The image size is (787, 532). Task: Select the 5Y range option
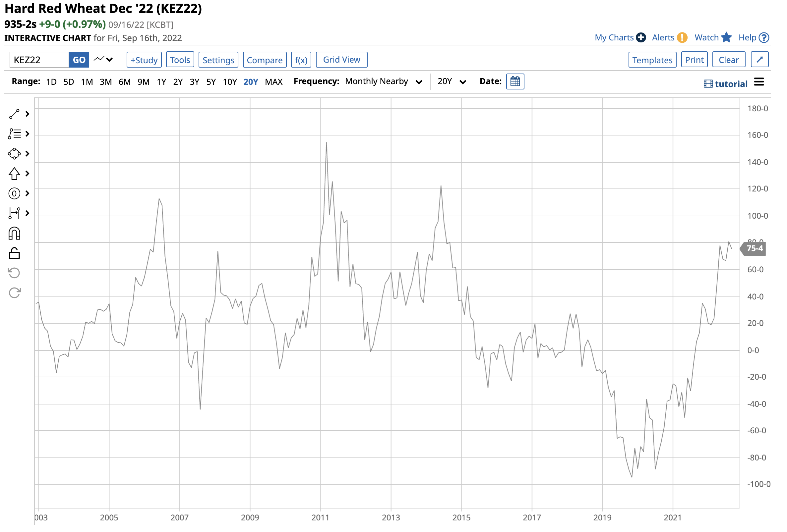(x=211, y=82)
